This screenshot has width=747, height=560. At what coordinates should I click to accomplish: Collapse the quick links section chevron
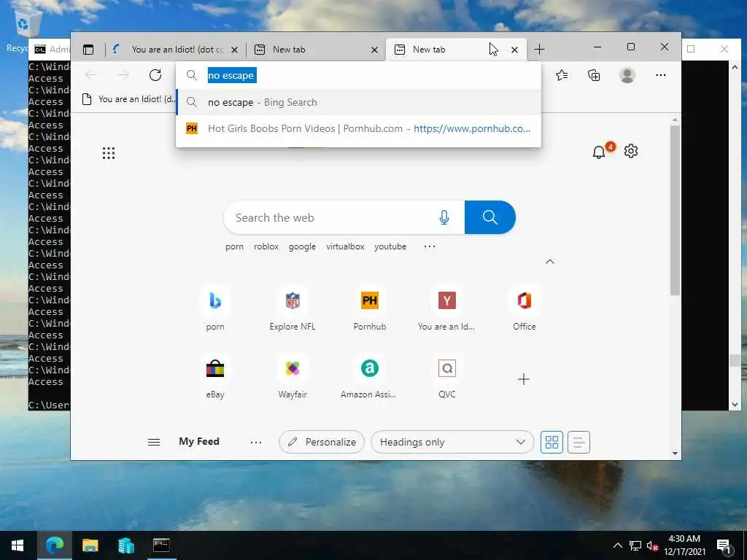(x=550, y=262)
